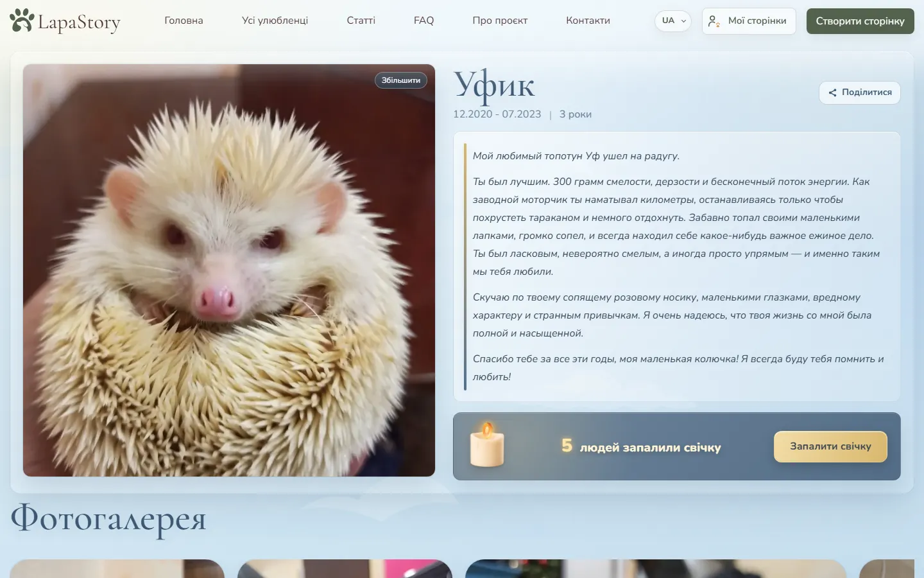This screenshot has width=924, height=578.
Task: Click the candle icon
Action: coord(487,444)
